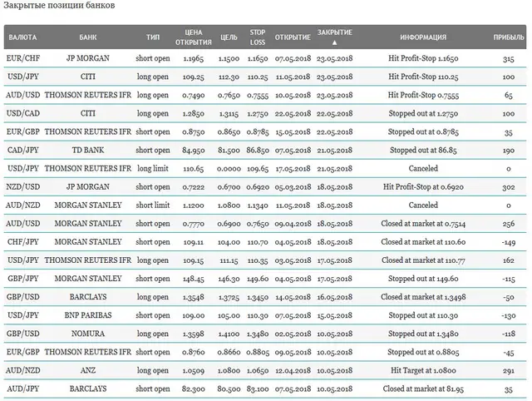Click profit value 315

[x=508, y=59]
